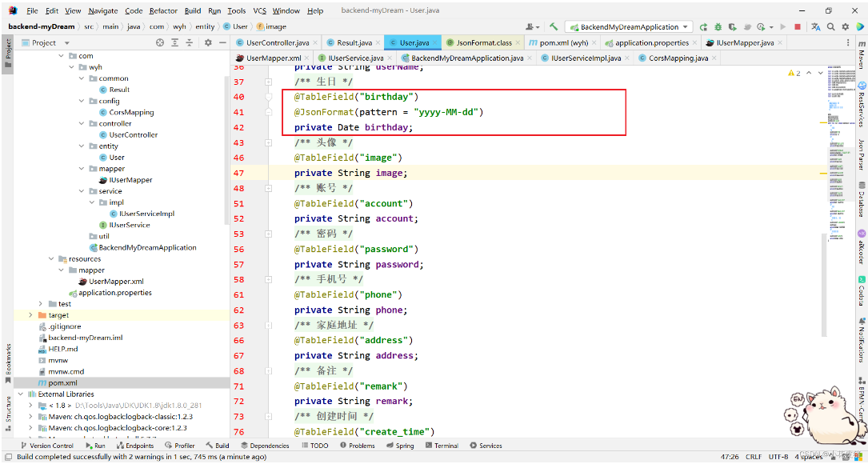Toggle code folding at line 43 comment

269,143
